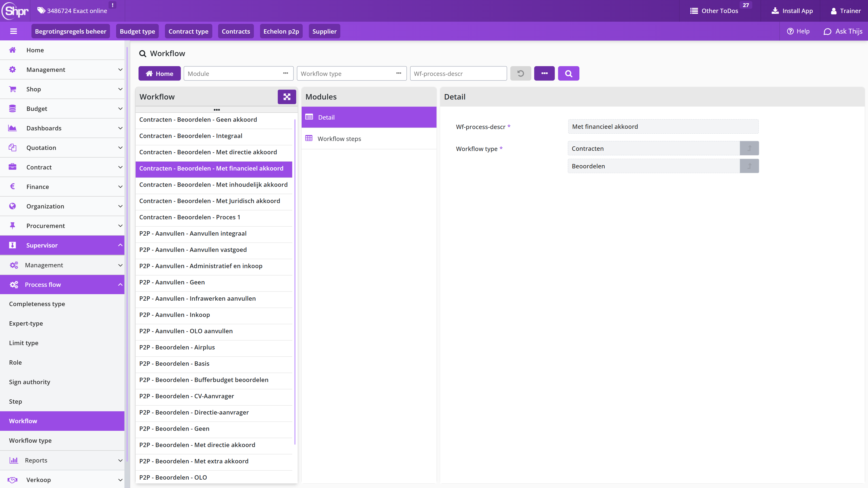Reset filters with the undo arrow icon
Screen dimensions: 868x488
click(521, 73)
